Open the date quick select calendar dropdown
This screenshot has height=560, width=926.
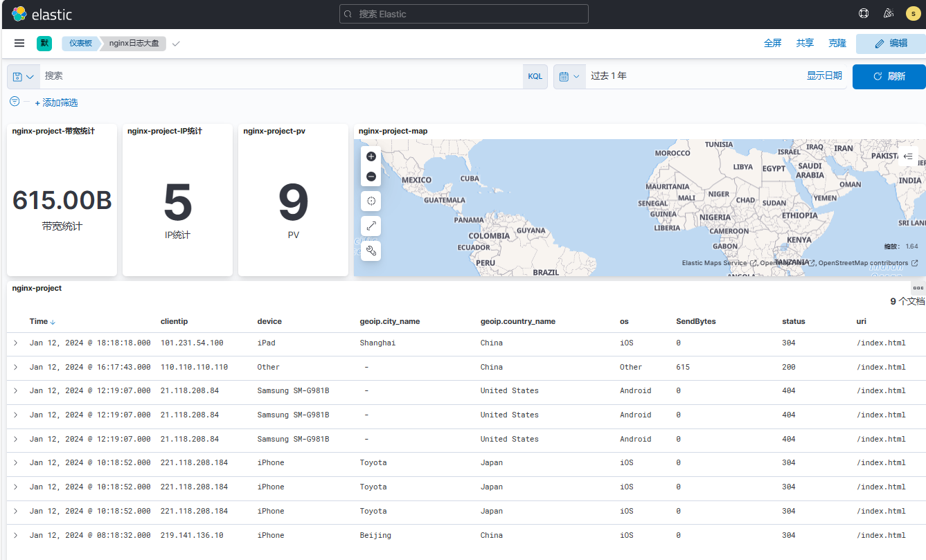pos(569,76)
